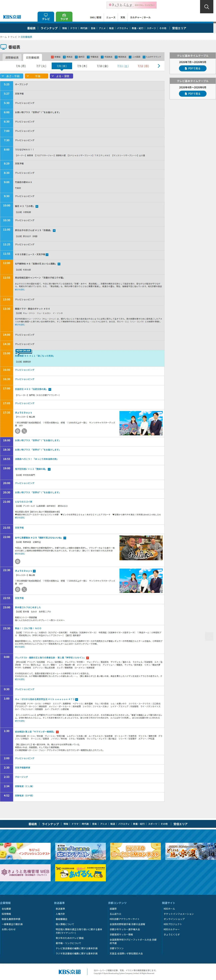This screenshot has width=216, height=980.
Task: Open the 鈴木福ゴルフはじめました program link
Action: click(x=28, y=607)
